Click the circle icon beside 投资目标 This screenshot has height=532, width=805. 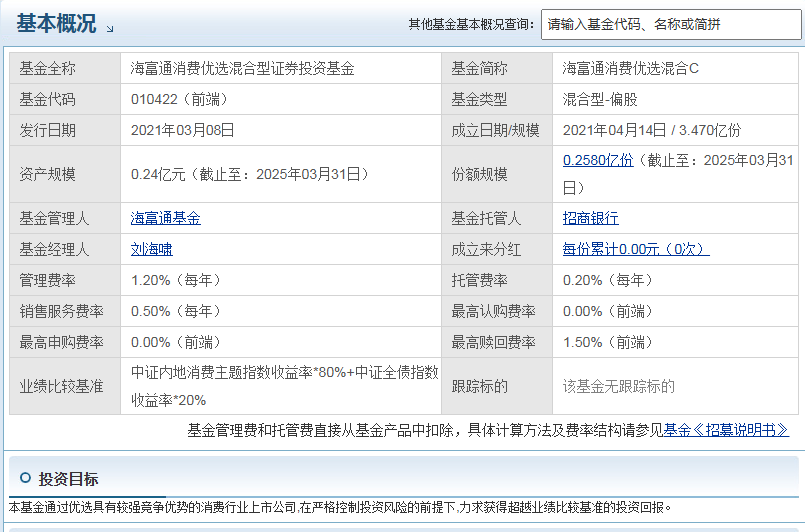click(25, 478)
